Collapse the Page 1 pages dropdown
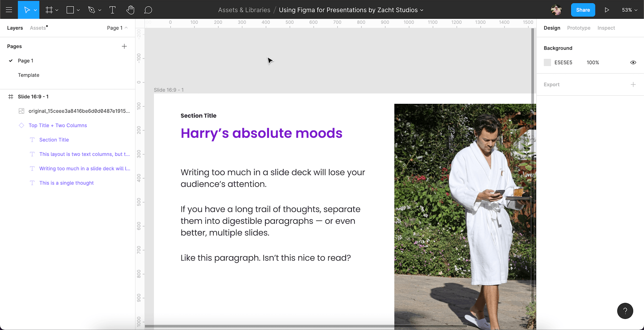 [117, 28]
